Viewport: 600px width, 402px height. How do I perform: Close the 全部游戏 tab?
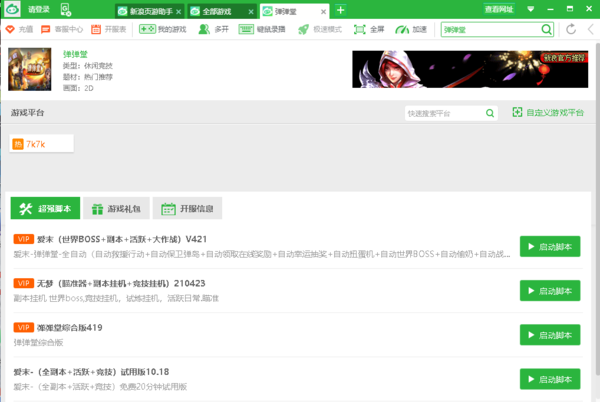point(251,12)
